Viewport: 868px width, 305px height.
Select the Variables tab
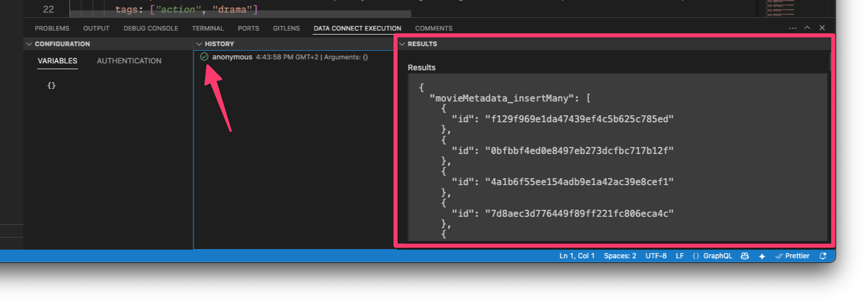tap(58, 61)
